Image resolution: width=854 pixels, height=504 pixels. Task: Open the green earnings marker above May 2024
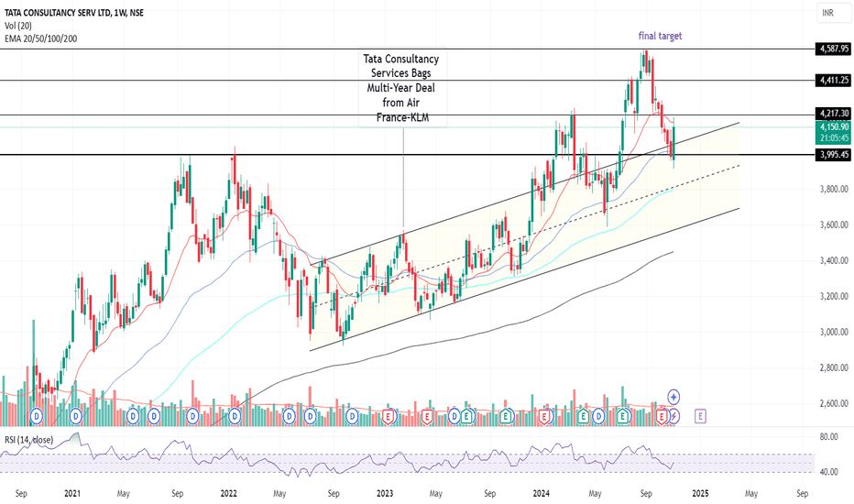(x=584, y=417)
